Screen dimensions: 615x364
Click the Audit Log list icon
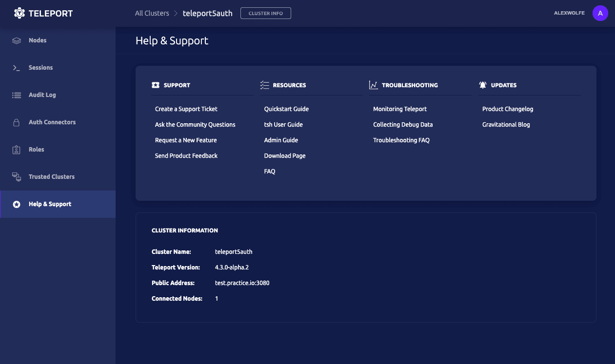tap(17, 95)
